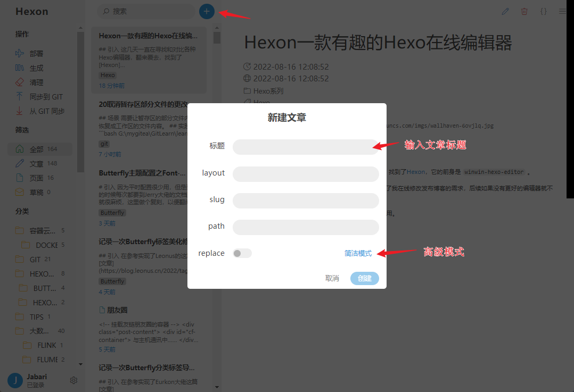
Task: Open the 朋友圈 page entry
Action: click(117, 310)
